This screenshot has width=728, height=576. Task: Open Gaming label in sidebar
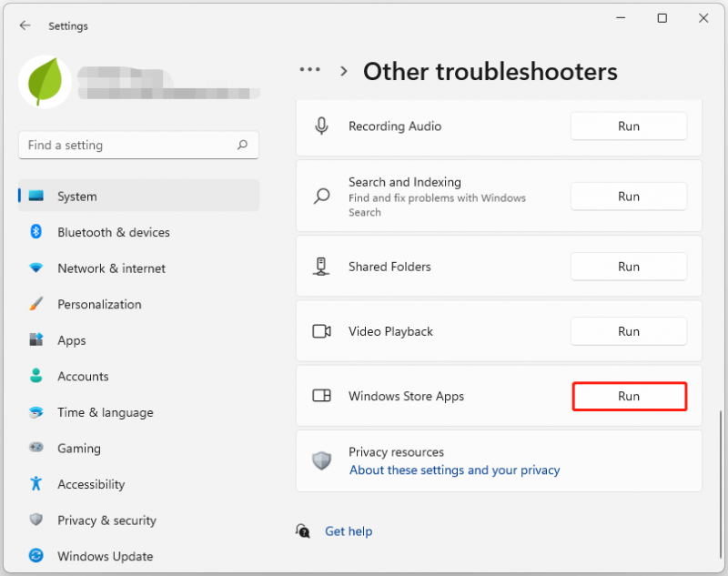pyautogui.click(x=79, y=449)
